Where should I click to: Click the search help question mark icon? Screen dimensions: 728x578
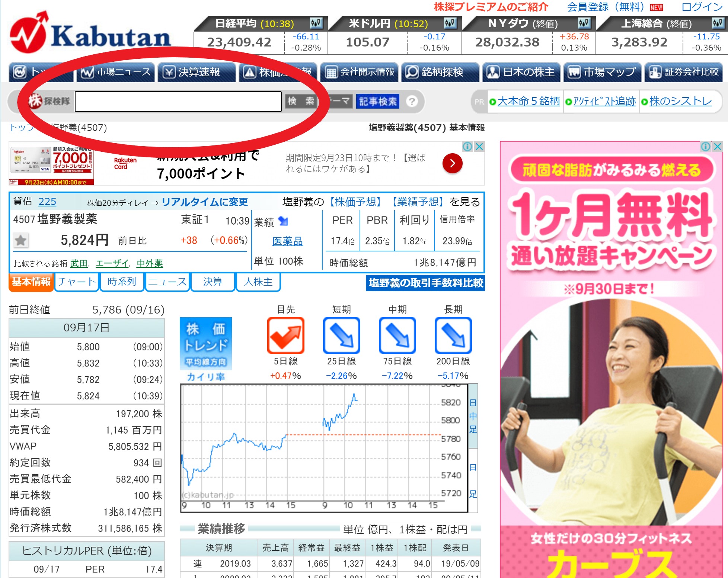[412, 101]
